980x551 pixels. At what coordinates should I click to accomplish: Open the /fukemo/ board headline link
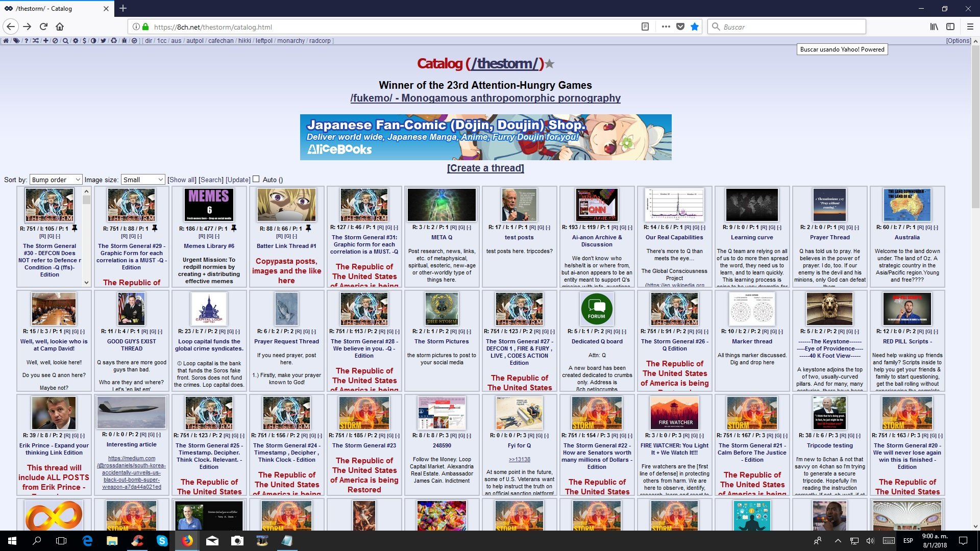click(485, 98)
